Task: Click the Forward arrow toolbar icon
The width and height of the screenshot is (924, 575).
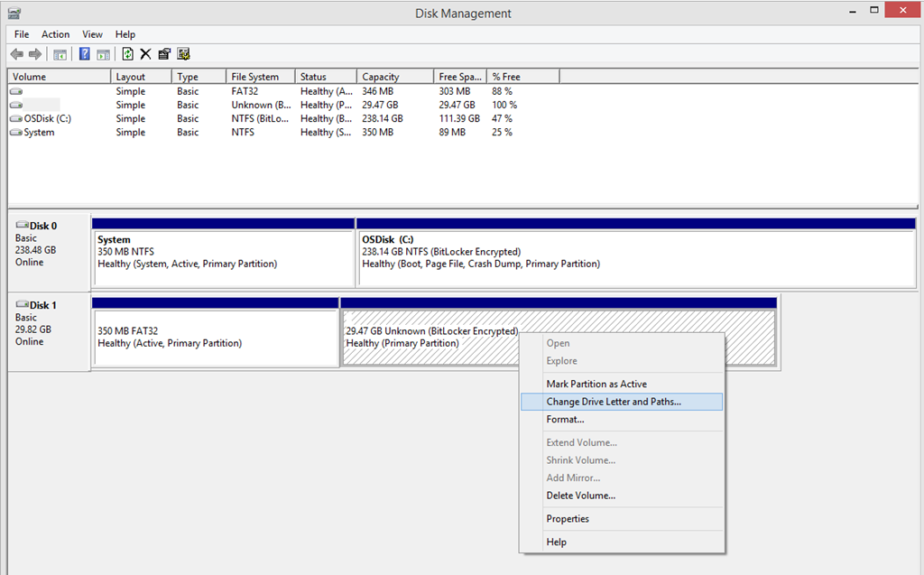Action: 34,54
